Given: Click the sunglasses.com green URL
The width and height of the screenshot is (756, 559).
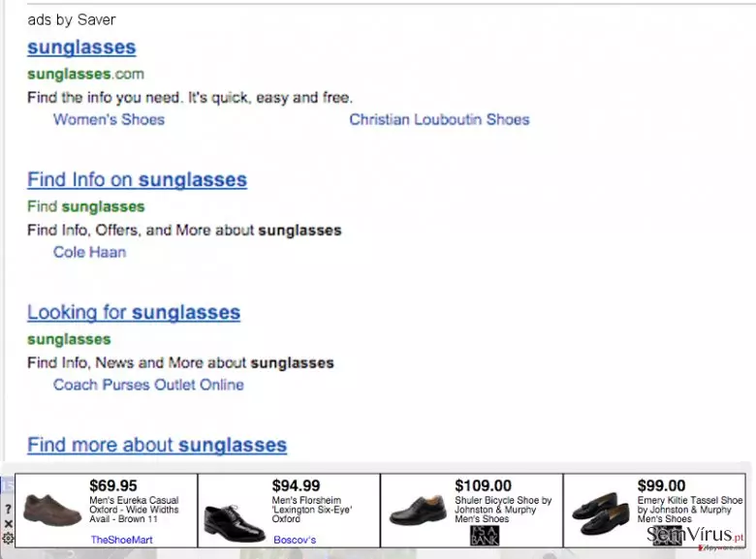Looking at the screenshot, I should (x=86, y=75).
